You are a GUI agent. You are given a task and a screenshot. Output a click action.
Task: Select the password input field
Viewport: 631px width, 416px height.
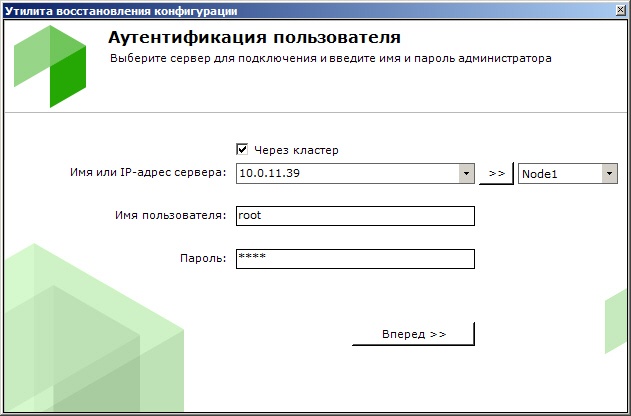(354, 258)
